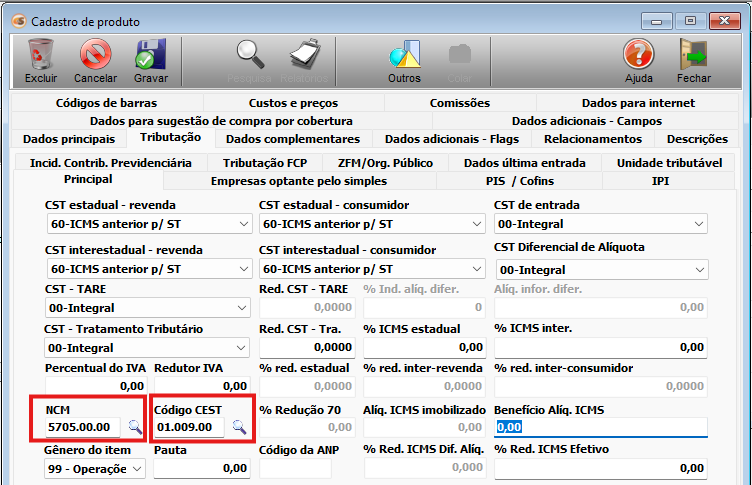
Task: Click the Pauta value field
Action: [x=202, y=468]
